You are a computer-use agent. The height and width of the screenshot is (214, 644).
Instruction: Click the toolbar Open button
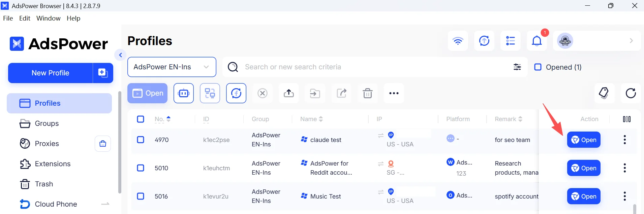point(148,93)
